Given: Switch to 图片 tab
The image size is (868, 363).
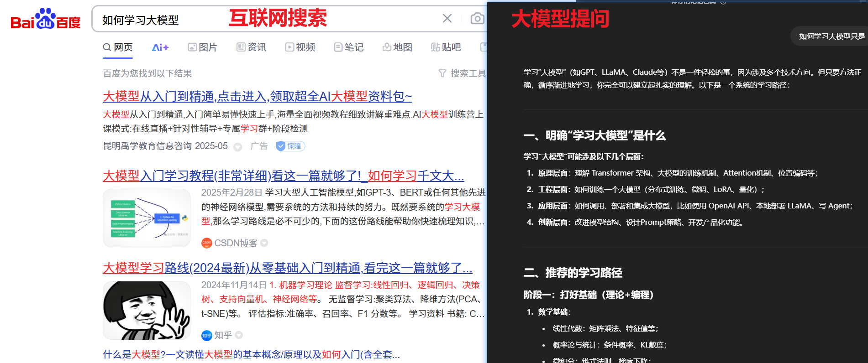Looking at the screenshot, I should click(202, 47).
